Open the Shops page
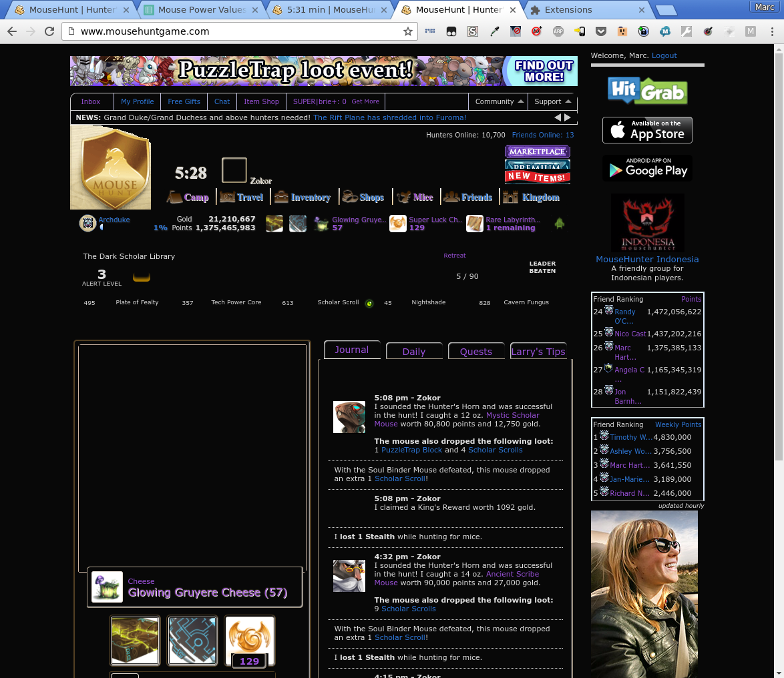This screenshot has width=784, height=678. (363, 198)
